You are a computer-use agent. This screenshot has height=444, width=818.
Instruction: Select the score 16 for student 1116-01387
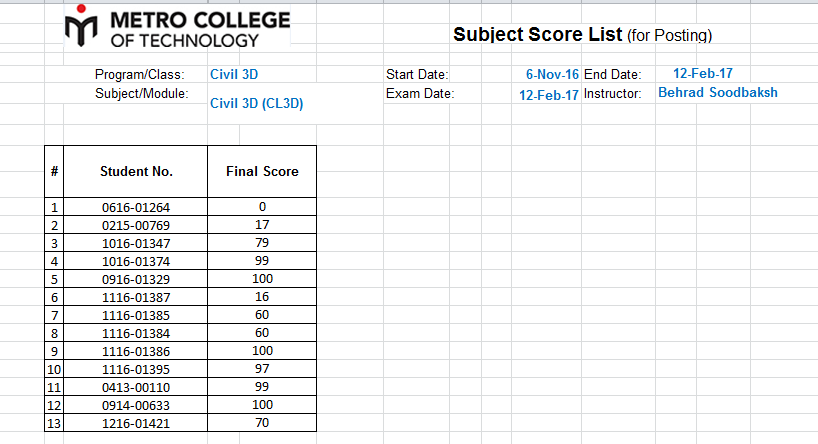tap(262, 297)
